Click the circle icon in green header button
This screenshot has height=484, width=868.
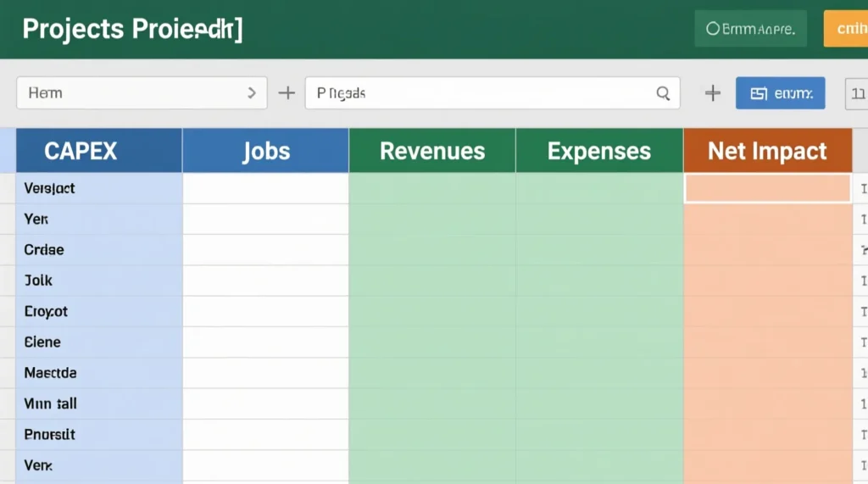713,29
